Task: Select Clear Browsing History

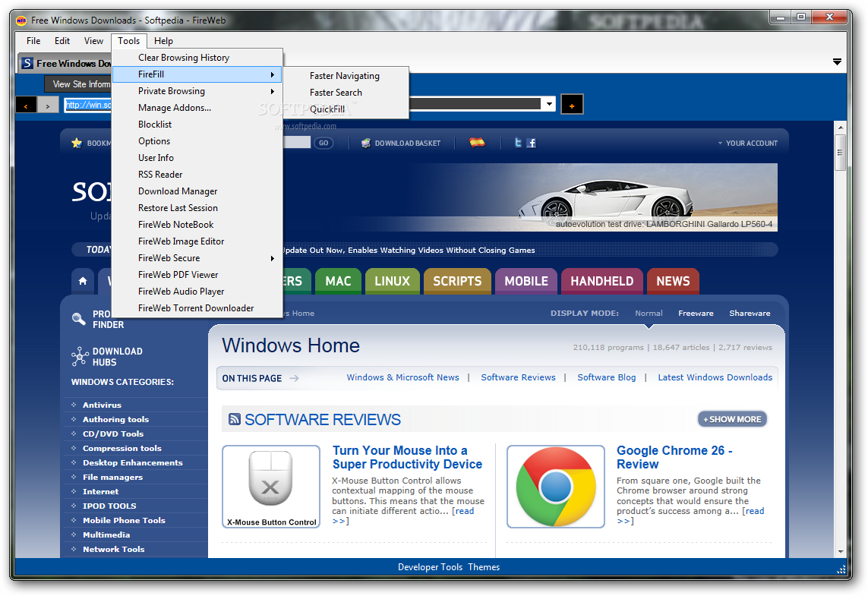Action: click(197, 58)
